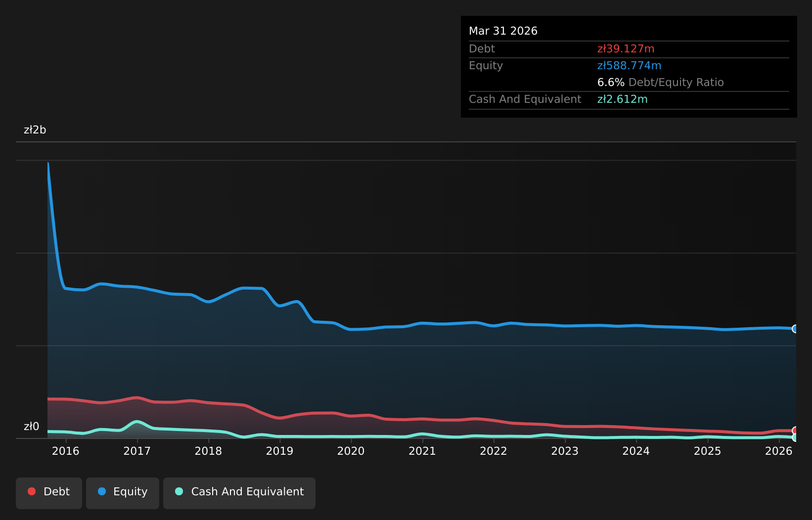The width and height of the screenshot is (812, 520).
Task: Click the Equity label in tooltip
Action: (x=486, y=66)
